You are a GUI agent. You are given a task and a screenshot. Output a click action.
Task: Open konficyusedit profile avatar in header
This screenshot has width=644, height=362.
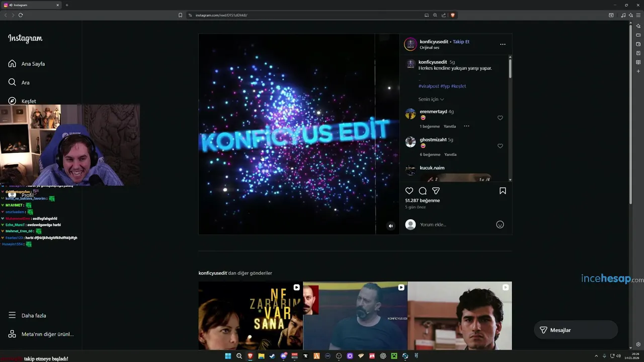[x=411, y=44]
